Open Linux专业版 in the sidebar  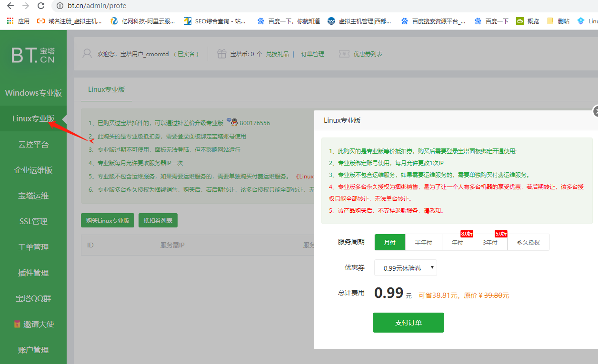pyautogui.click(x=33, y=118)
